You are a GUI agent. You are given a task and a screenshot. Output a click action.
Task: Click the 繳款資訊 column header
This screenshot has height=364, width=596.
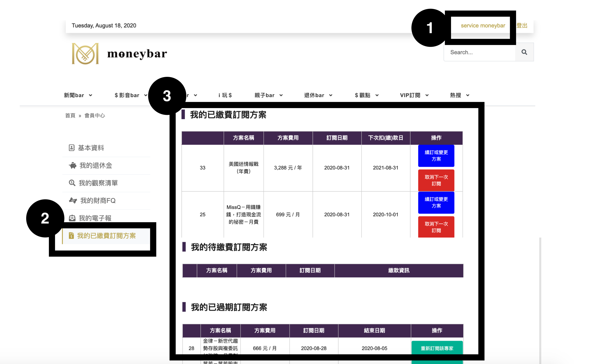(399, 270)
